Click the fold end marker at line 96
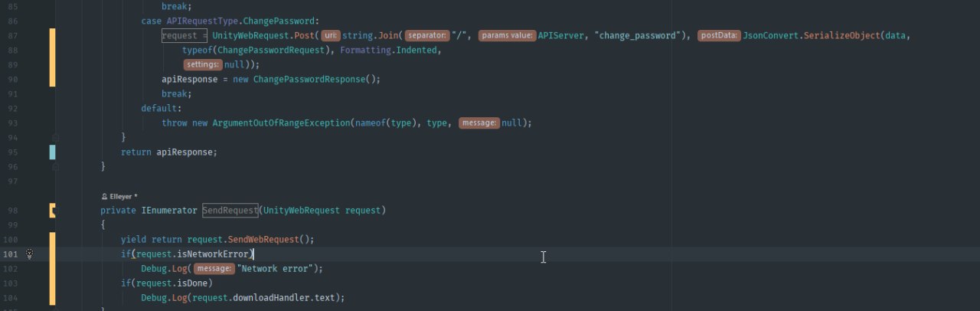 coord(55,166)
